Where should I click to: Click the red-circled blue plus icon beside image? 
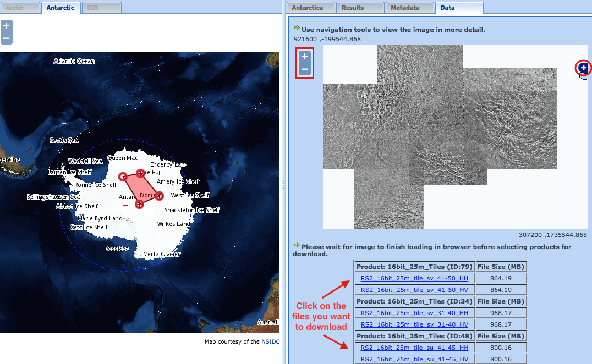point(583,67)
